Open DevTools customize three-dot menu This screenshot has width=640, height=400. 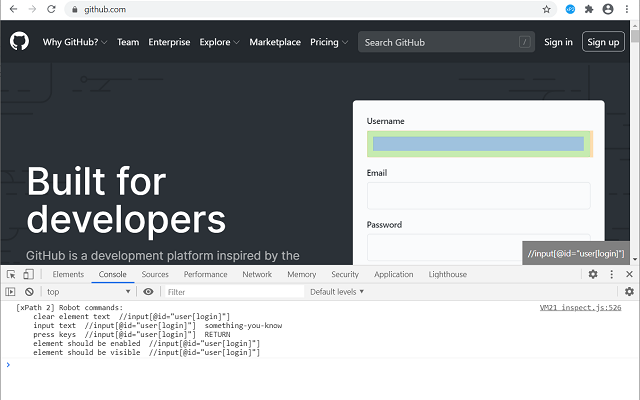(611, 274)
